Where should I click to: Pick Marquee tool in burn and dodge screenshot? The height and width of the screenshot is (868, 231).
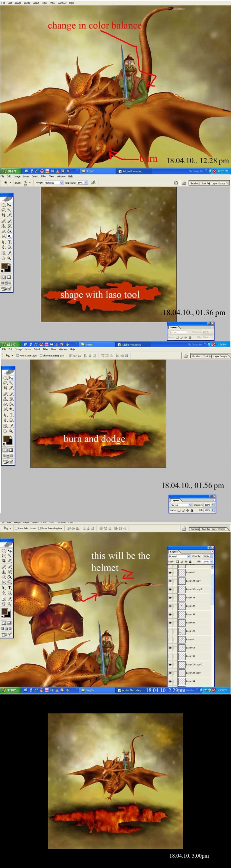pyautogui.click(x=5, y=378)
